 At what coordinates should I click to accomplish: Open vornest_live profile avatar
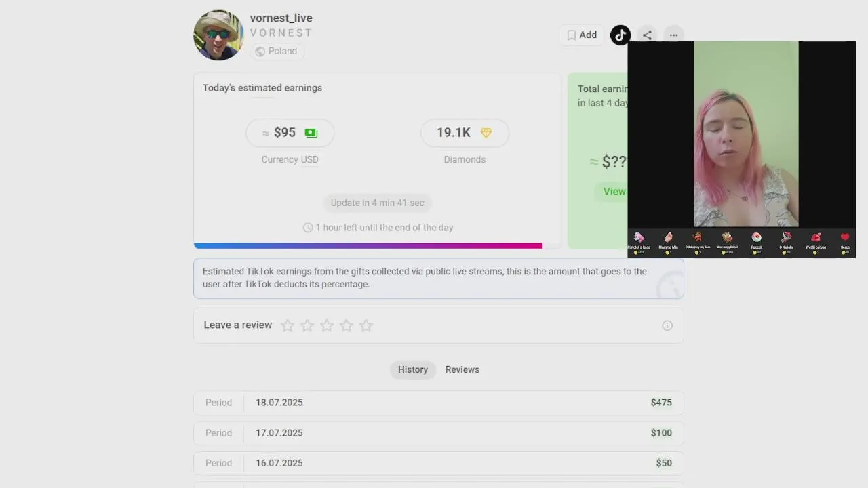pyautogui.click(x=218, y=35)
